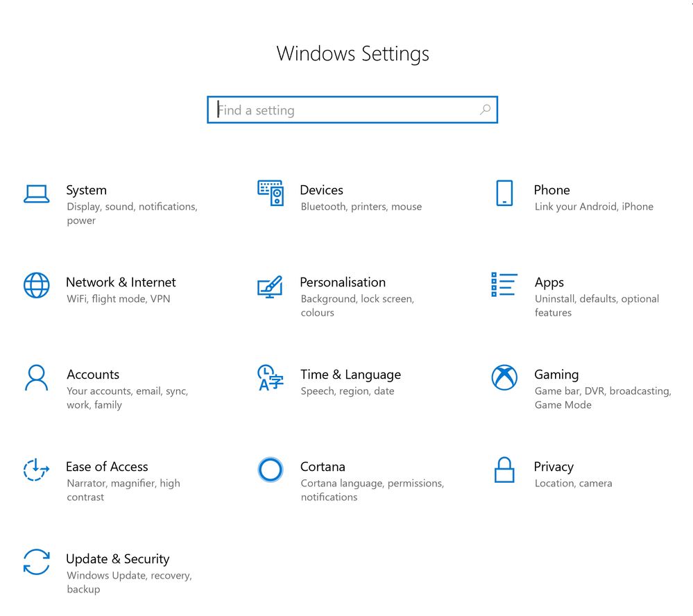Image resolution: width=693 pixels, height=616 pixels.
Task: Open the 'Time & Language' title link
Action: point(350,375)
